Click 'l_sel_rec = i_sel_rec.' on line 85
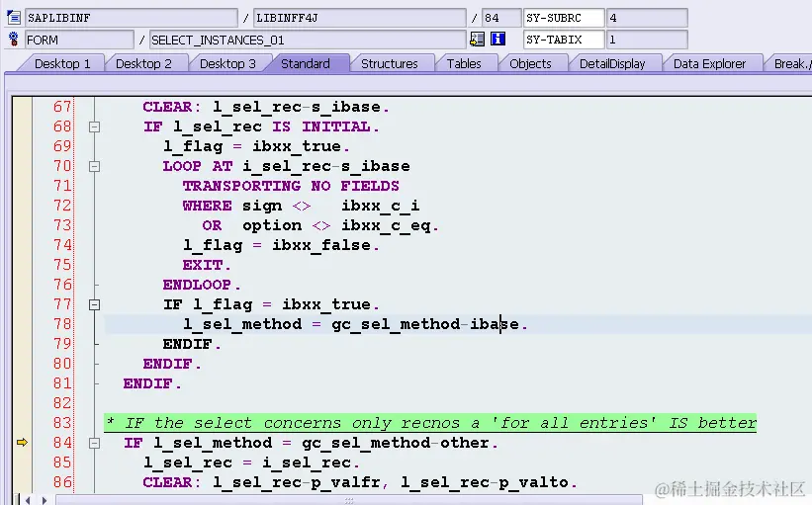 point(251,463)
